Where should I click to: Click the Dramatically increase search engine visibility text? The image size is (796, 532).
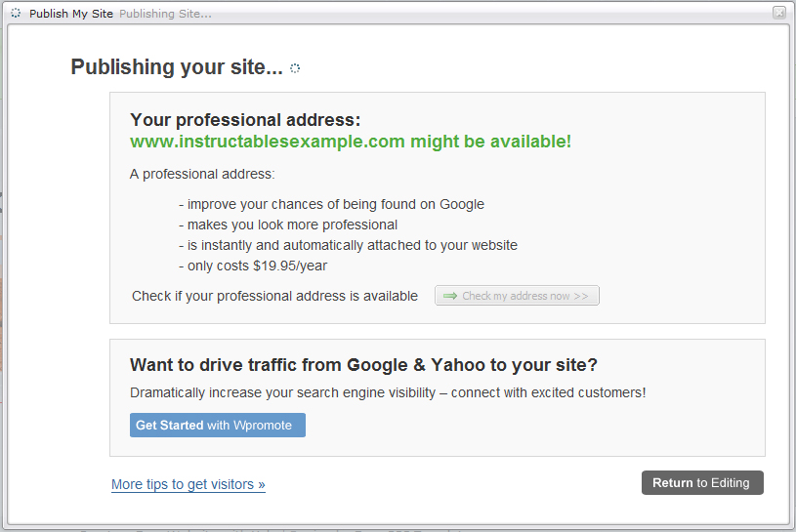click(388, 392)
